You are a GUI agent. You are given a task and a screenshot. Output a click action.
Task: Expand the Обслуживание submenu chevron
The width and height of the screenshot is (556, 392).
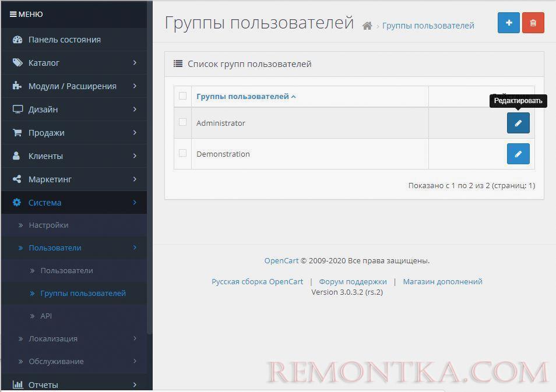(135, 361)
